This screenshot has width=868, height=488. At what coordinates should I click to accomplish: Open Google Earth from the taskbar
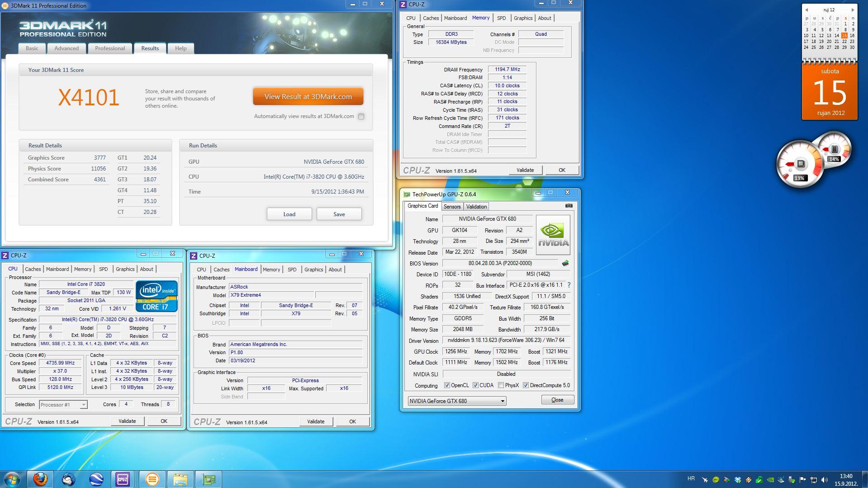(x=96, y=479)
